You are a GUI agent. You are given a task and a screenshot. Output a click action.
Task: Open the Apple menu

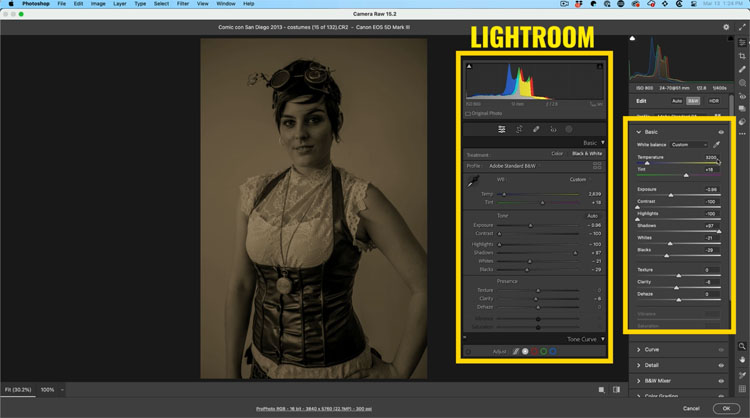pos(11,3)
